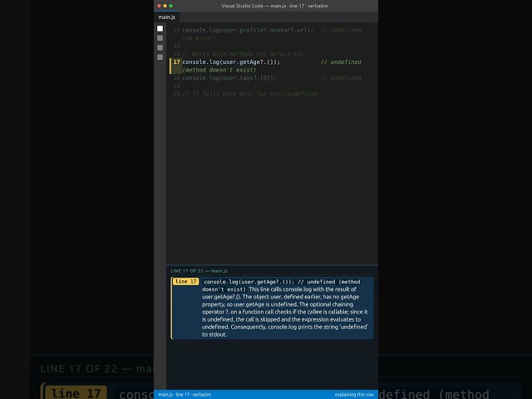Click status bar entry "explaining this row"
532x399 pixels.
tap(354, 395)
